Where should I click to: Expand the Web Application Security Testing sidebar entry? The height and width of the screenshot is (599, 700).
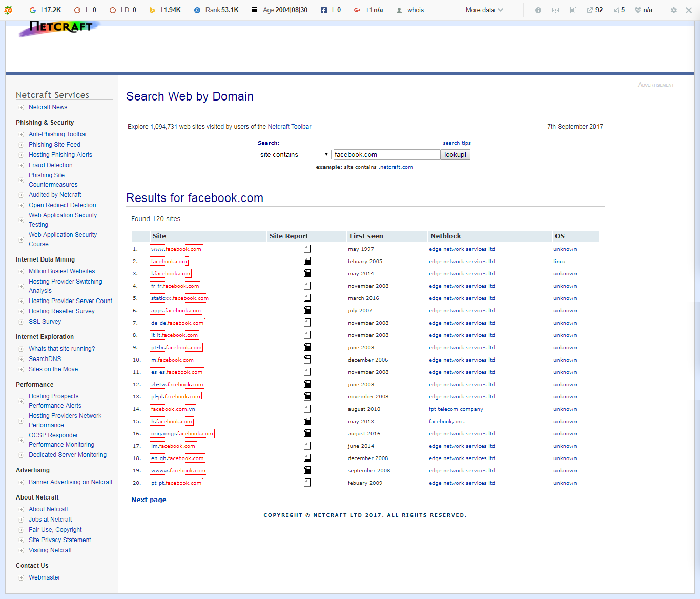pyautogui.click(x=63, y=219)
